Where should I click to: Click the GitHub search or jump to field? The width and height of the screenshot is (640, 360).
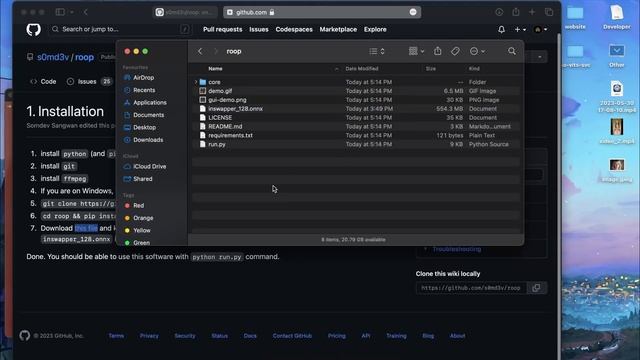(121, 29)
